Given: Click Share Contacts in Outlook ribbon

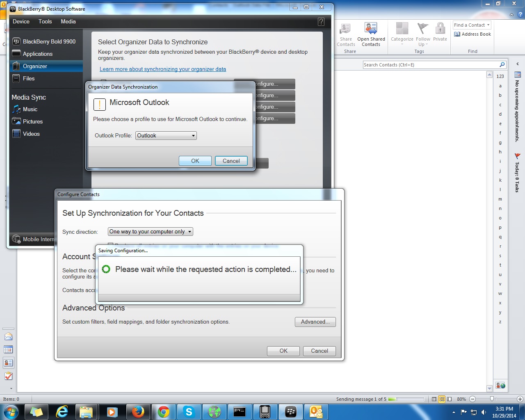Looking at the screenshot, I should [346, 35].
